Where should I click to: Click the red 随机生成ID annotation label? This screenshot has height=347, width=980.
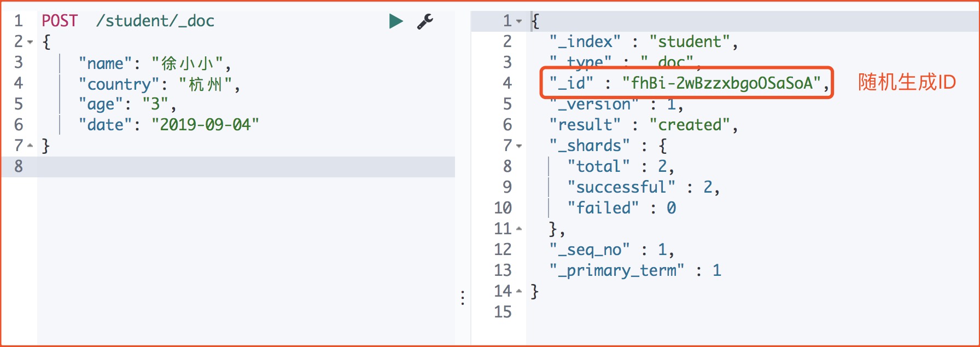906,82
